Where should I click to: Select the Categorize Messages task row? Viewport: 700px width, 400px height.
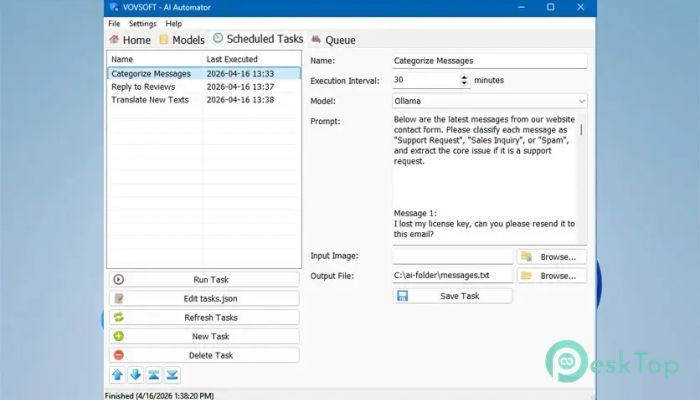click(x=204, y=74)
